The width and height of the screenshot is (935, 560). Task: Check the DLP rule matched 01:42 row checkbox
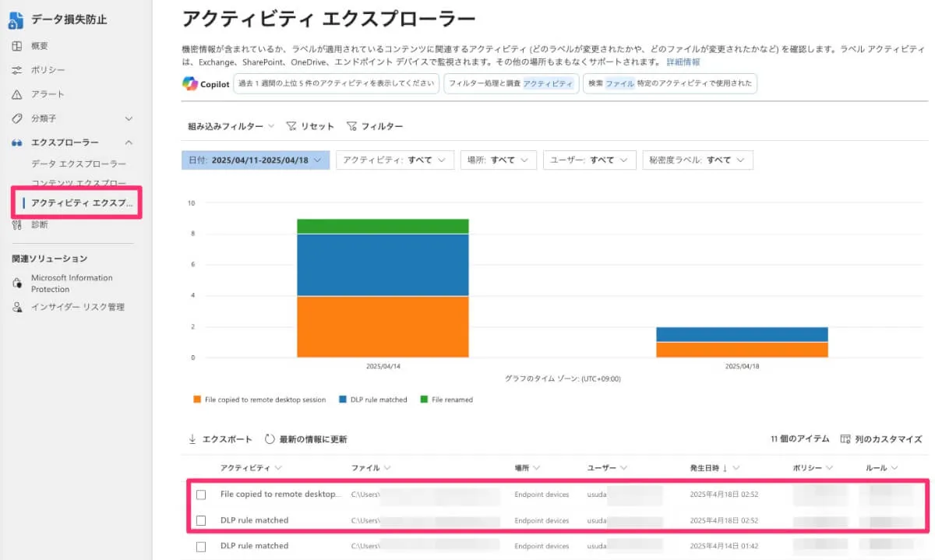(201, 546)
